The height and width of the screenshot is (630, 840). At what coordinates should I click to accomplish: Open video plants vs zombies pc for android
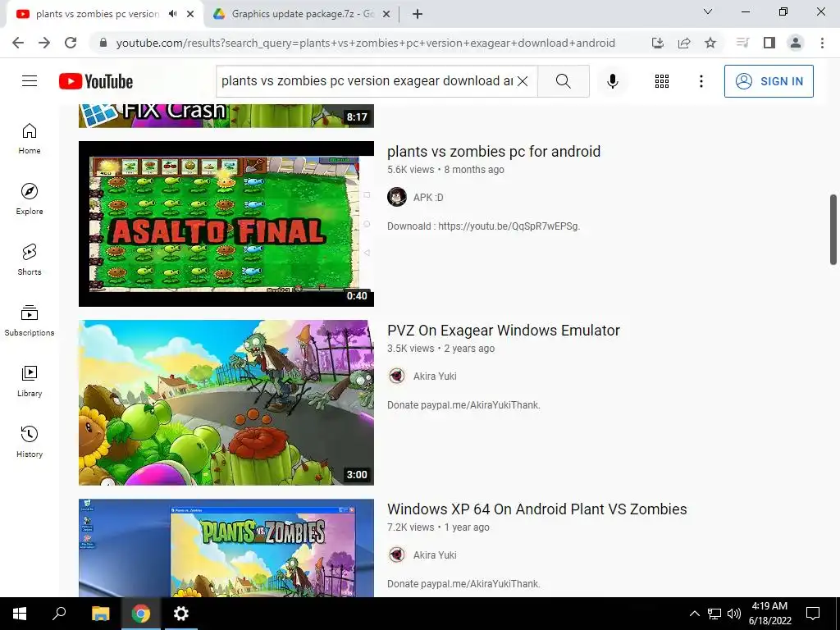(x=494, y=152)
